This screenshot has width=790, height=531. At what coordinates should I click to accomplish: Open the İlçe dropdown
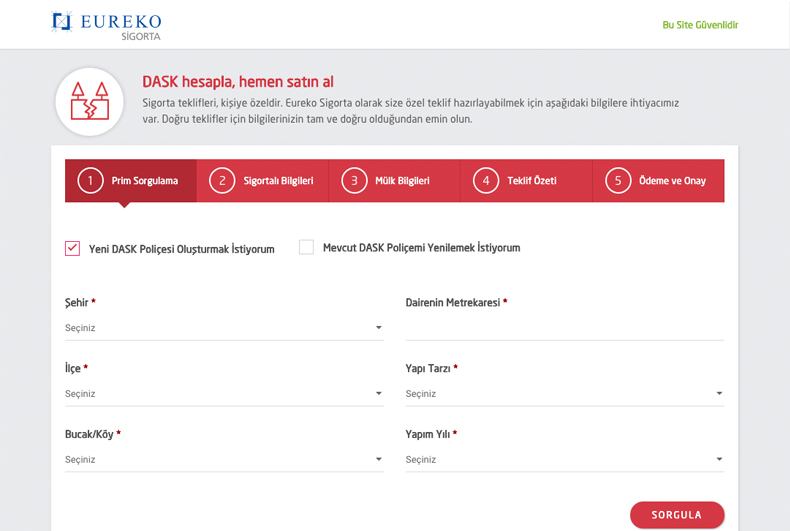[x=224, y=393]
